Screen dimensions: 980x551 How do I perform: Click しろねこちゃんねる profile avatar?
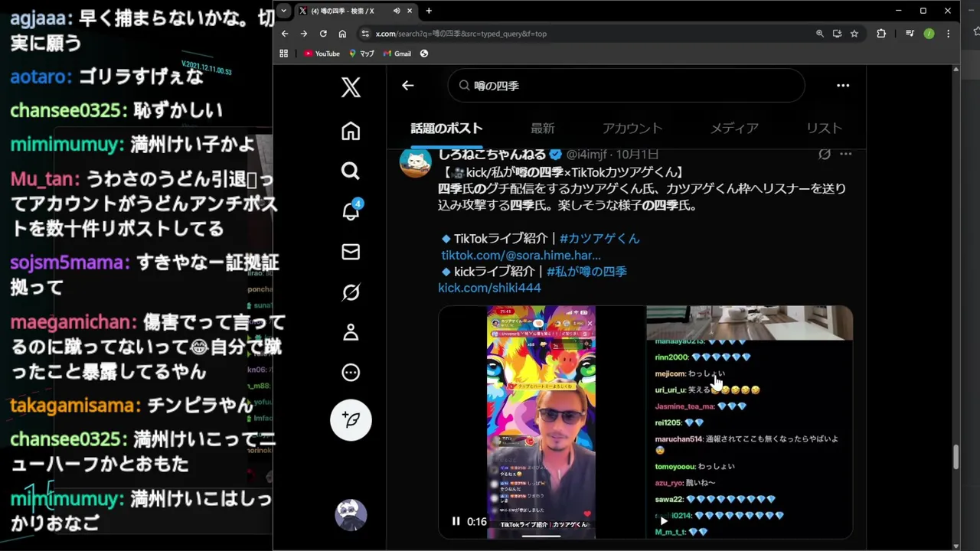[x=416, y=161]
